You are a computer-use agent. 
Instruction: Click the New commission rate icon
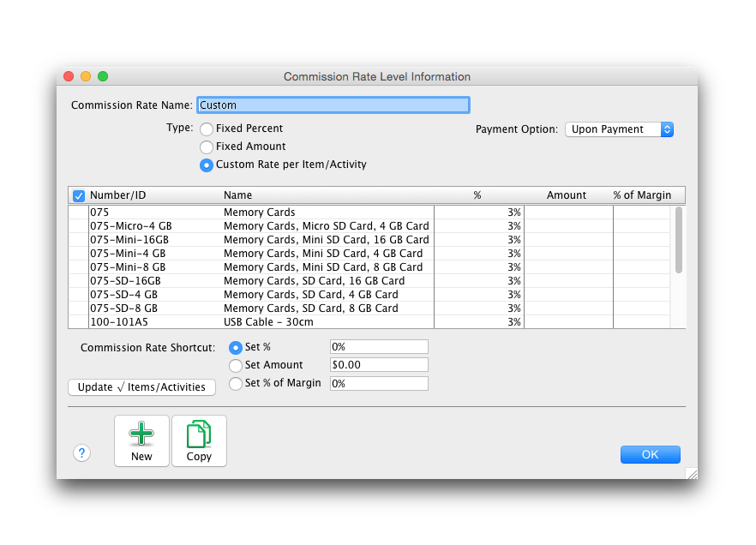141,440
